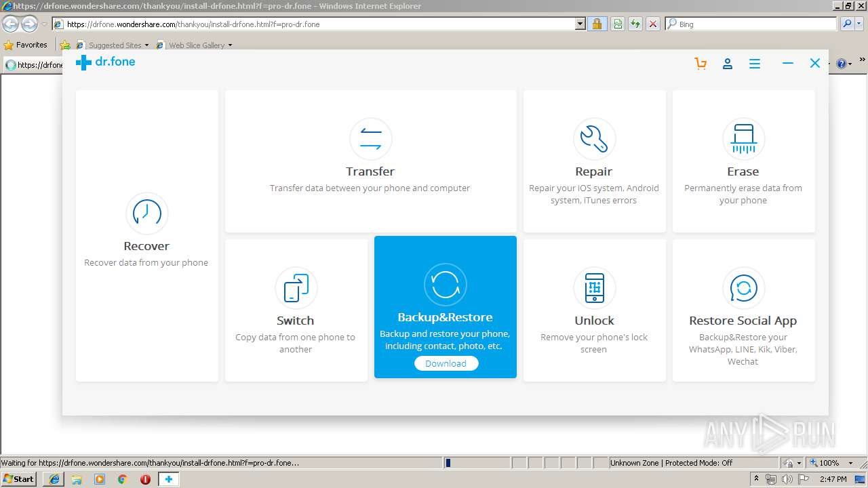Open the media player taskbar icon
The height and width of the screenshot is (488, 868).
[100, 479]
